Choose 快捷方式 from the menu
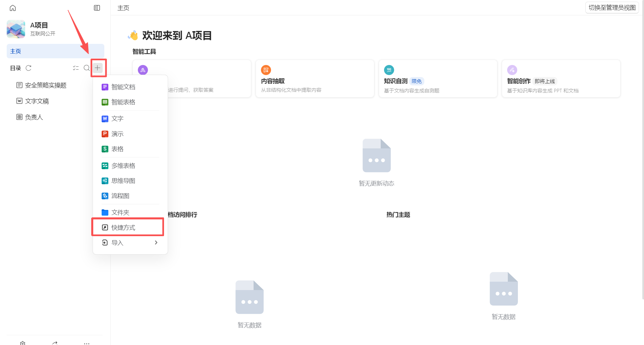The height and width of the screenshot is (345, 644). point(130,227)
